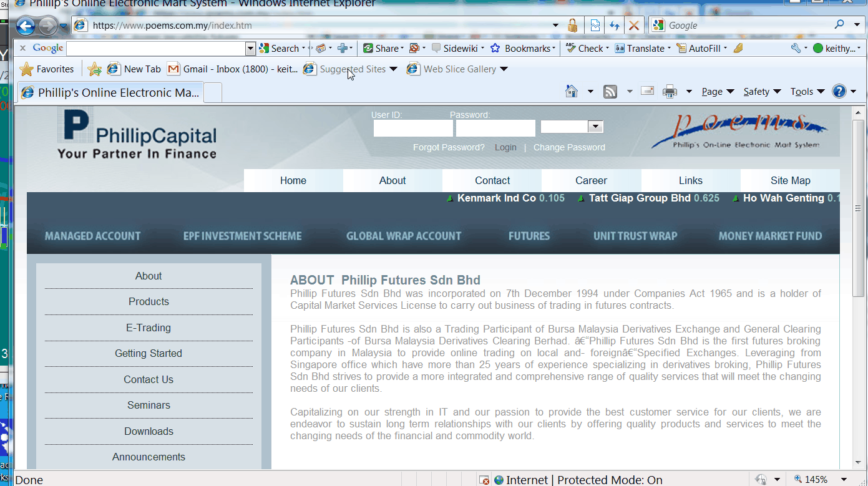This screenshot has height=486, width=868.
Task: Click the PhillipCapital logo
Action: 137,134
